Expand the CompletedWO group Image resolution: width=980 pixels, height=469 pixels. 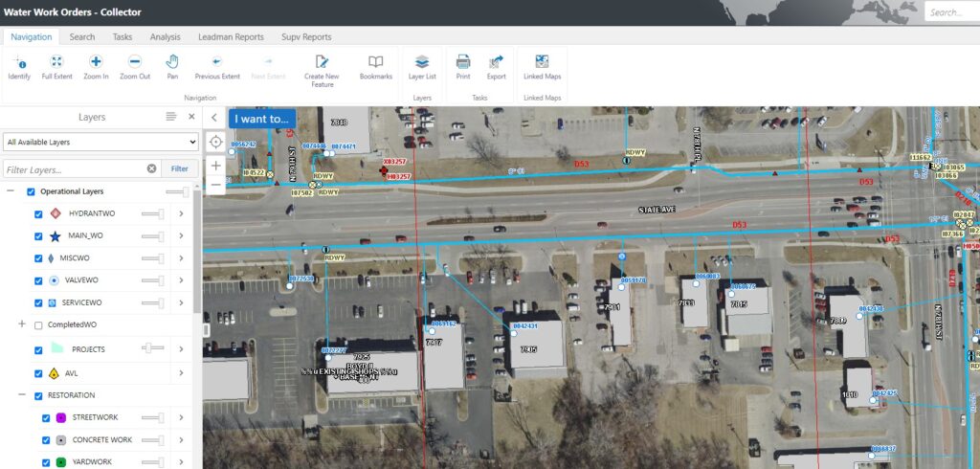coord(22,324)
